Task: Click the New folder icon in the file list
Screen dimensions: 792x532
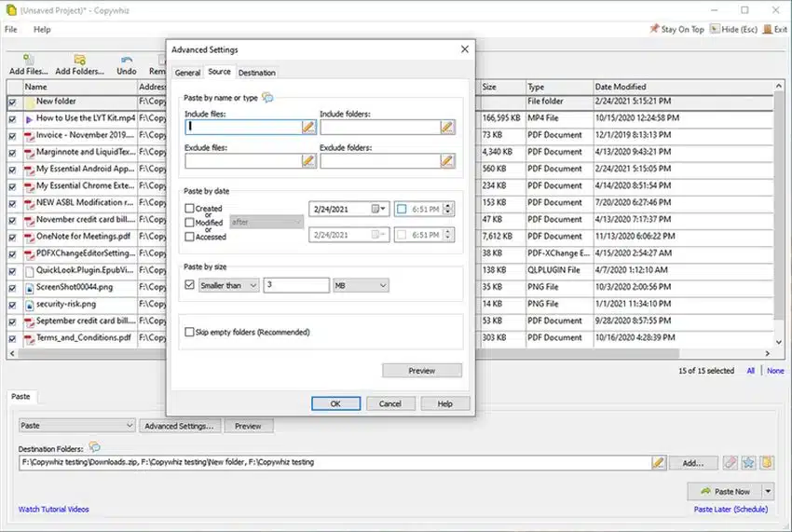Action: pyautogui.click(x=29, y=102)
